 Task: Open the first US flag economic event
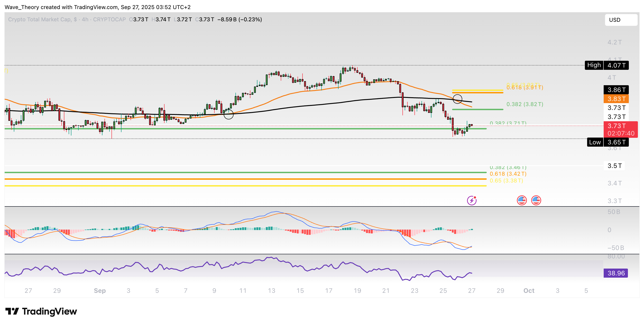(x=521, y=200)
